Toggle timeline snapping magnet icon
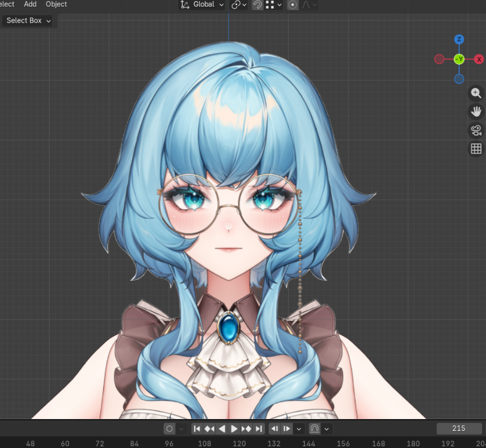486x448 pixels. tap(315, 429)
